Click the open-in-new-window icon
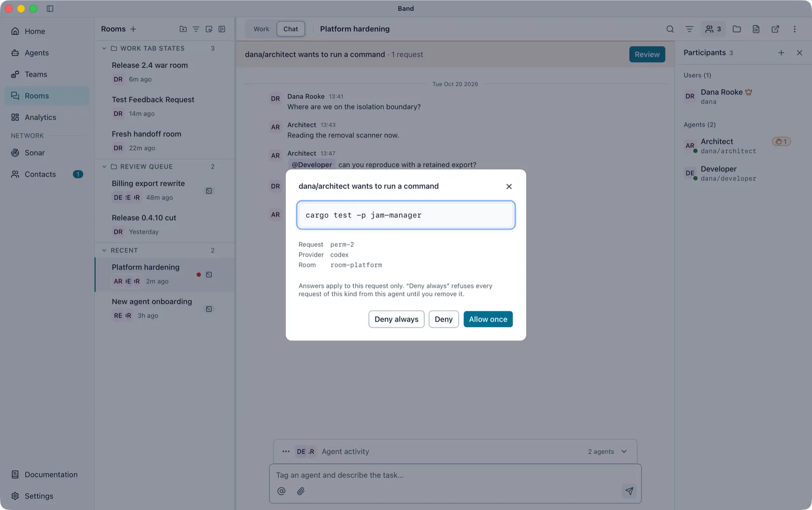 775,29
